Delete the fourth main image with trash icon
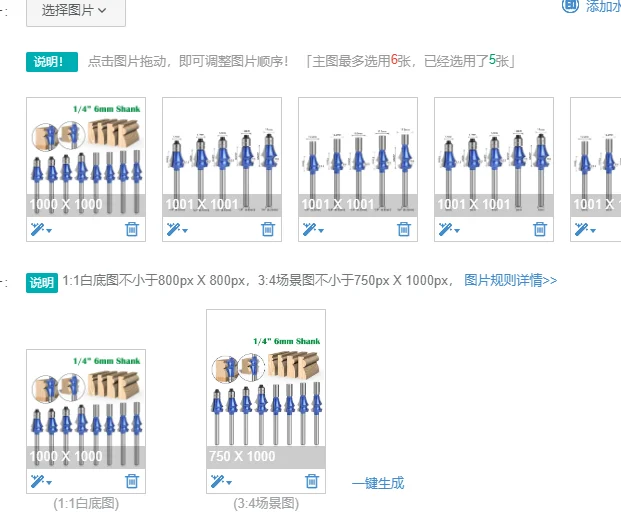 tap(540, 229)
